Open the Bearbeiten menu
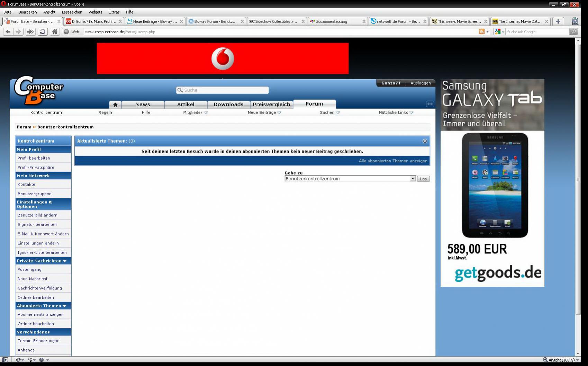 tap(28, 12)
